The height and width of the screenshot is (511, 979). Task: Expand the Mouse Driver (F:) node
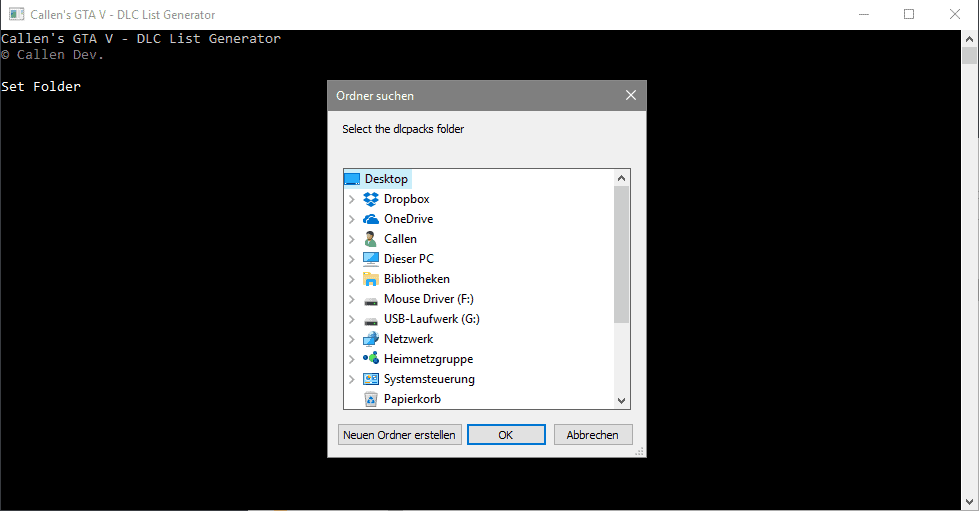click(351, 299)
